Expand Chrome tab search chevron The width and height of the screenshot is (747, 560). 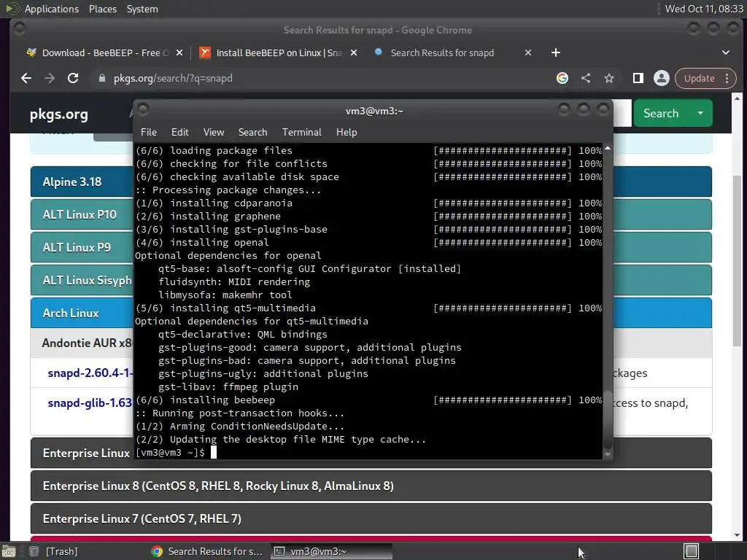(726, 52)
